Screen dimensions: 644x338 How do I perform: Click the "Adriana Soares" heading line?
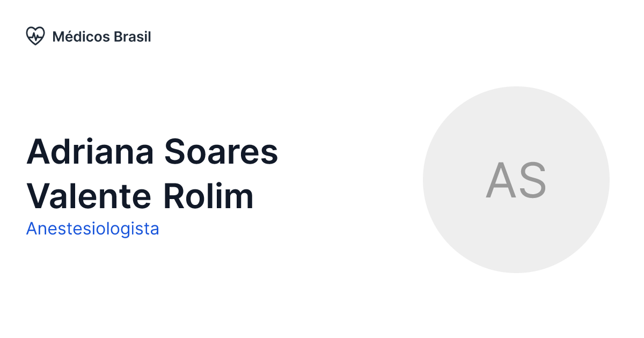pyautogui.click(x=152, y=152)
